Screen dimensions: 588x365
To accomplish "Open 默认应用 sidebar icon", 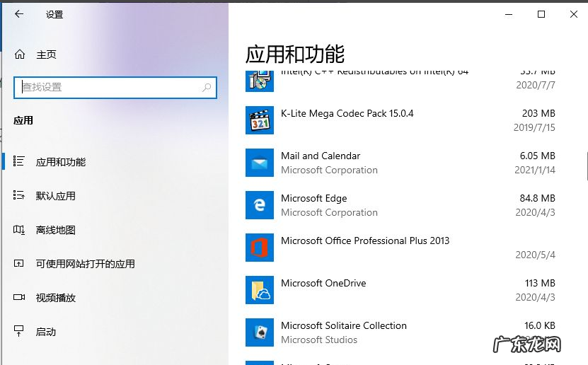I will (x=18, y=195).
